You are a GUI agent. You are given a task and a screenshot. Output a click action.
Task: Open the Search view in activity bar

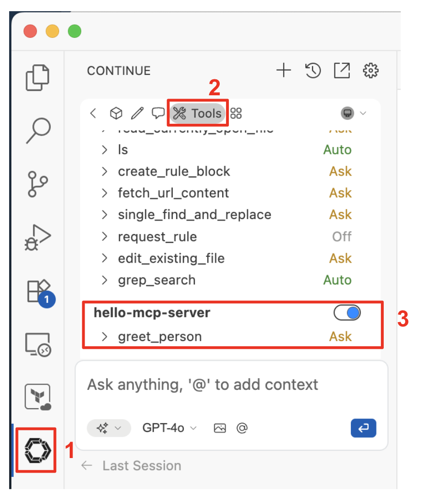(x=38, y=130)
